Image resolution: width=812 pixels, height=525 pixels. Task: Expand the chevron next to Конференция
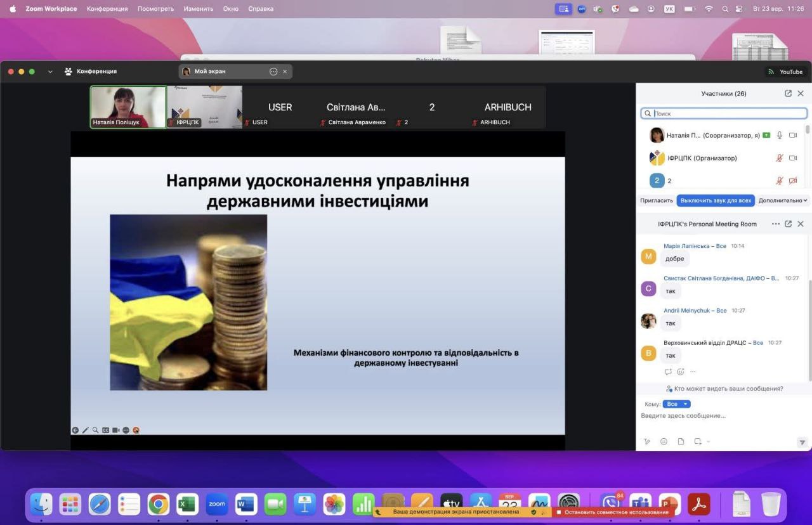tap(50, 72)
